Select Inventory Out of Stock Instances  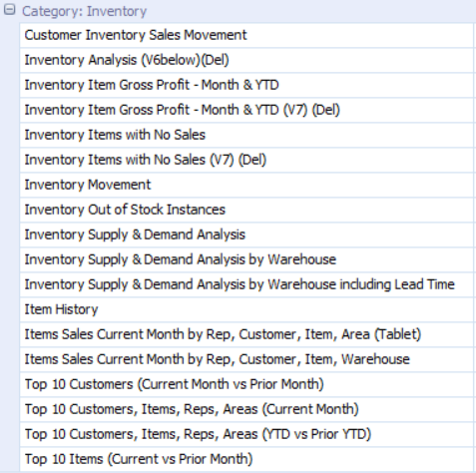[x=246, y=210]
